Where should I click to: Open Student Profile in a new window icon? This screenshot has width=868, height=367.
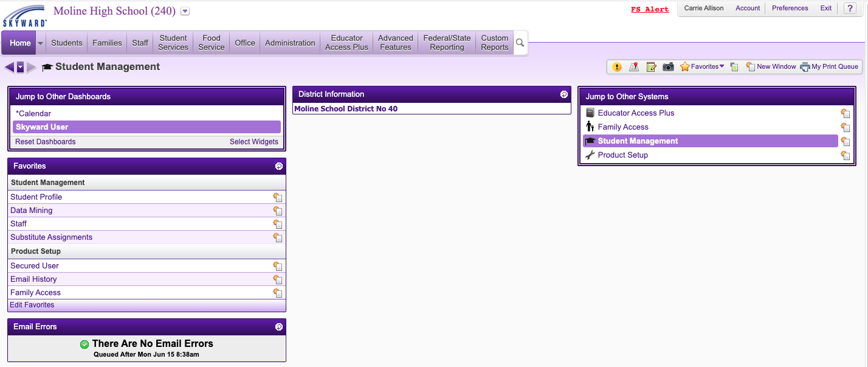pyautogui.click(x=278, y=197)
